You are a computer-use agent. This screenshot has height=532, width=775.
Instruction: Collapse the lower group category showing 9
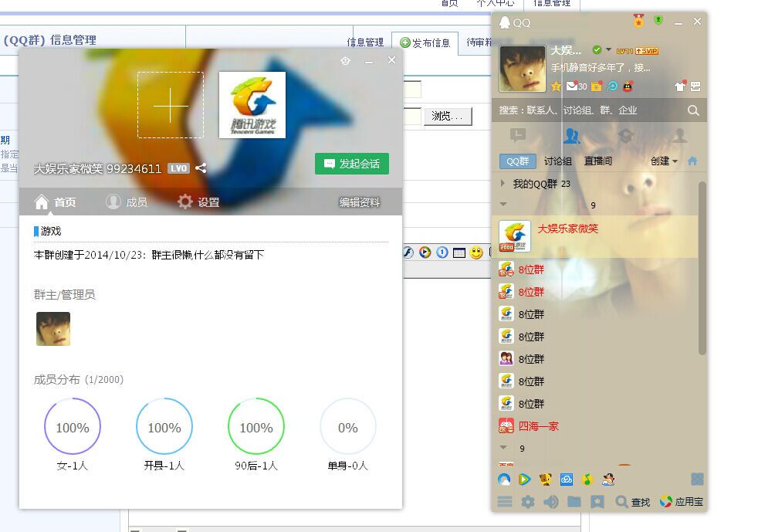503,448
